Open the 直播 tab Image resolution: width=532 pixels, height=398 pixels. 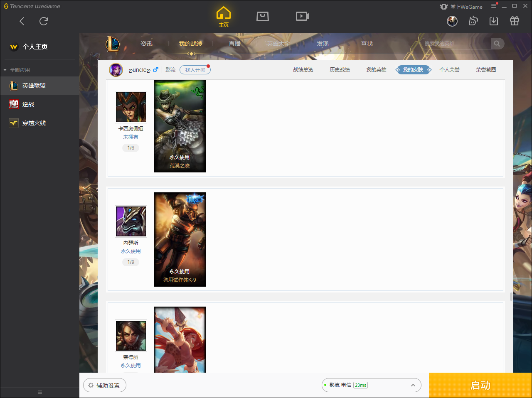click(x=234, y=44)
